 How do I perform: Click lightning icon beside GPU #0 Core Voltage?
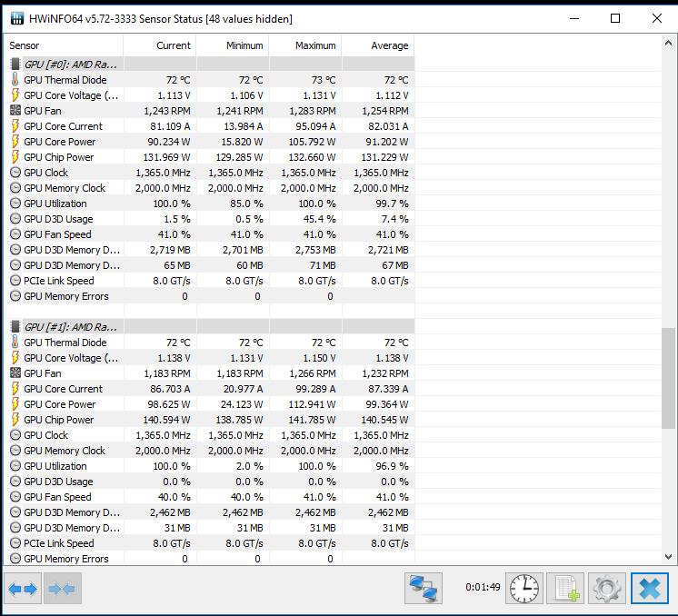(x=15, y=95)
